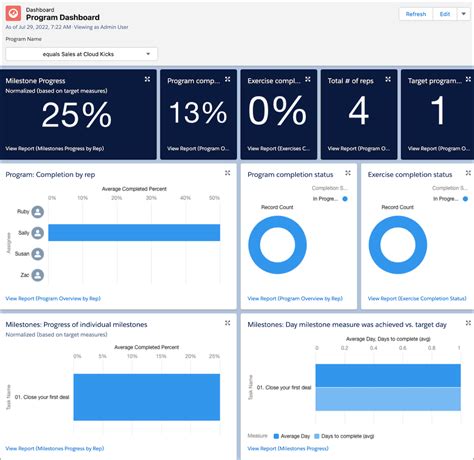Expand the Program completion metric tile
This screenshot has width=474, height=460.
coord(228,79)
